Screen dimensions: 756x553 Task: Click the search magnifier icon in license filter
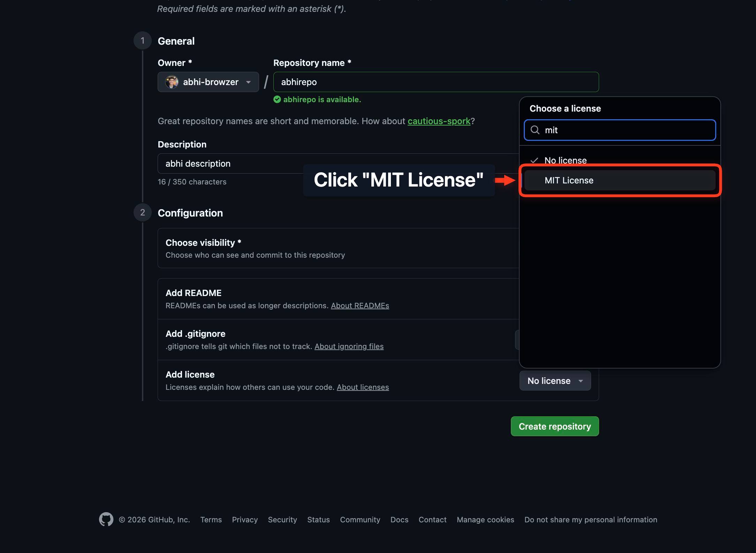coord(535,130)
